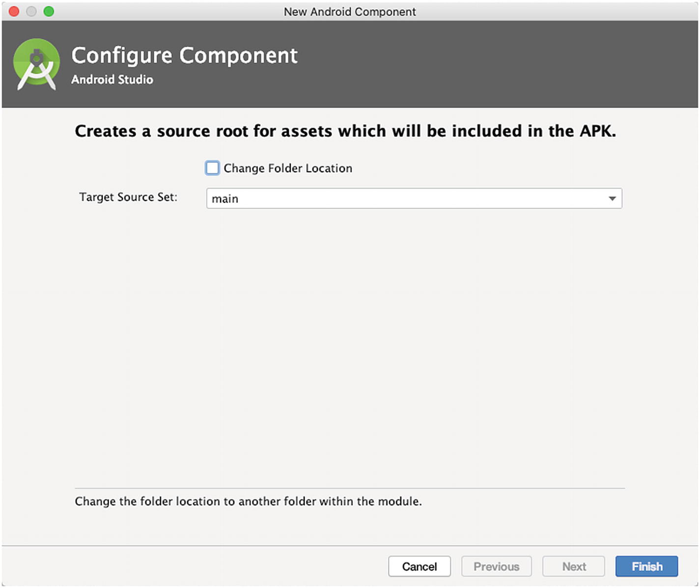
Task: Open the Target Source Set dropdown arrow
Action: [x=612, y=199]
